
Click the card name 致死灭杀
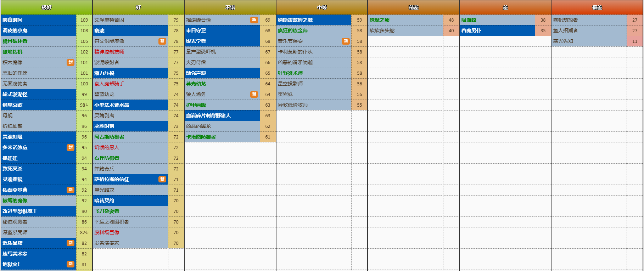tap(12, 169)
